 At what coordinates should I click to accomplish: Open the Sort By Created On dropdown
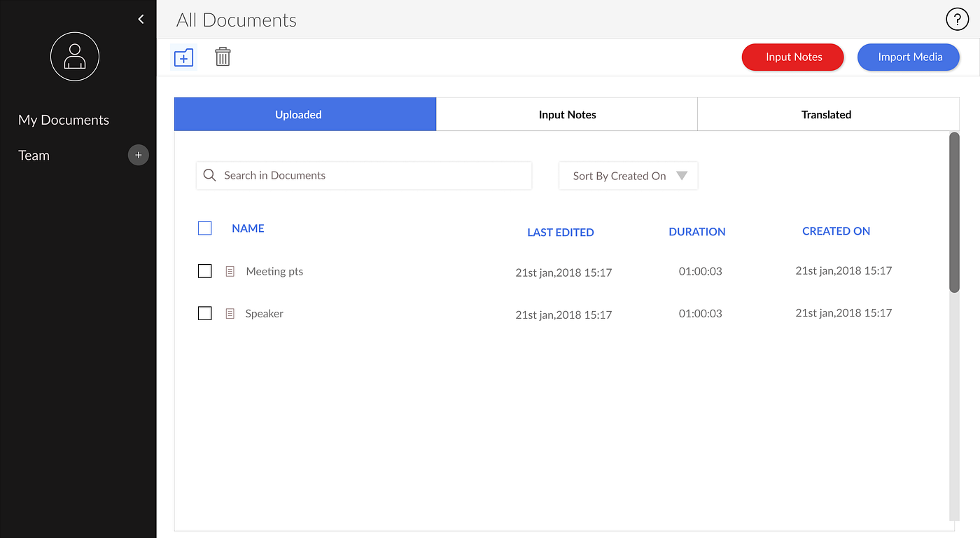click(x=629, y=176)
